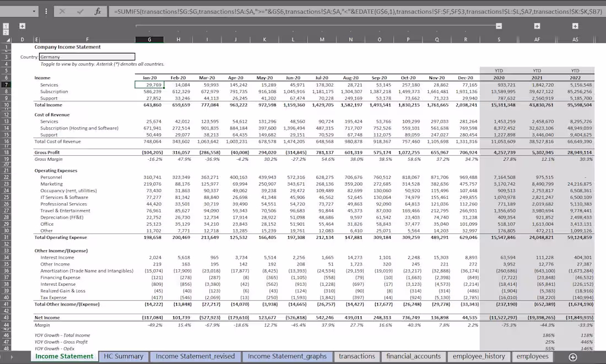Click the Realized Gain & Loss label

[63, 291]
